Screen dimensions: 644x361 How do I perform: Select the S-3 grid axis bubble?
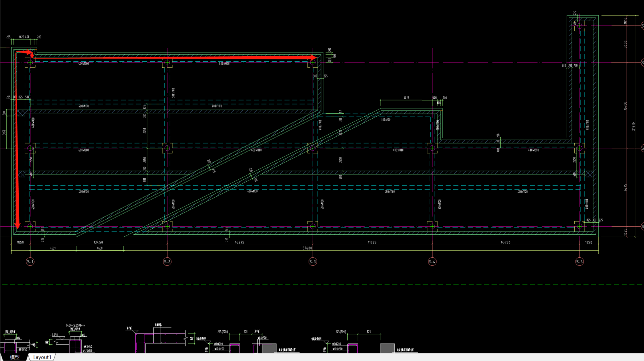pos(313,262)
